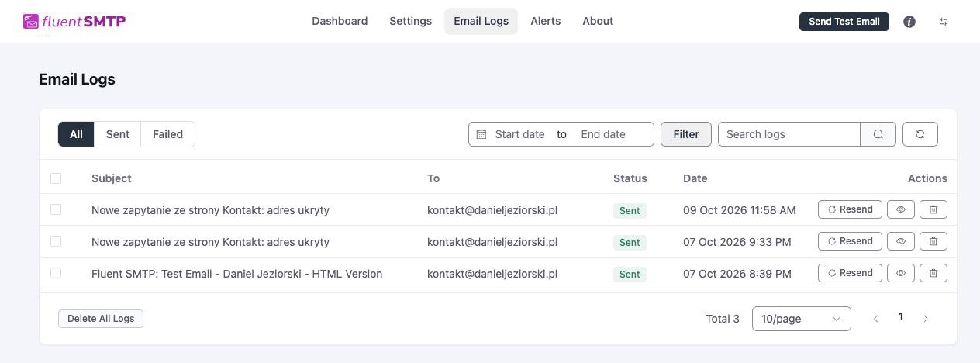Screen dimensions: 980x363
Task: View the Fluent SMTP Test Email log
Action: tap(901, 273)
